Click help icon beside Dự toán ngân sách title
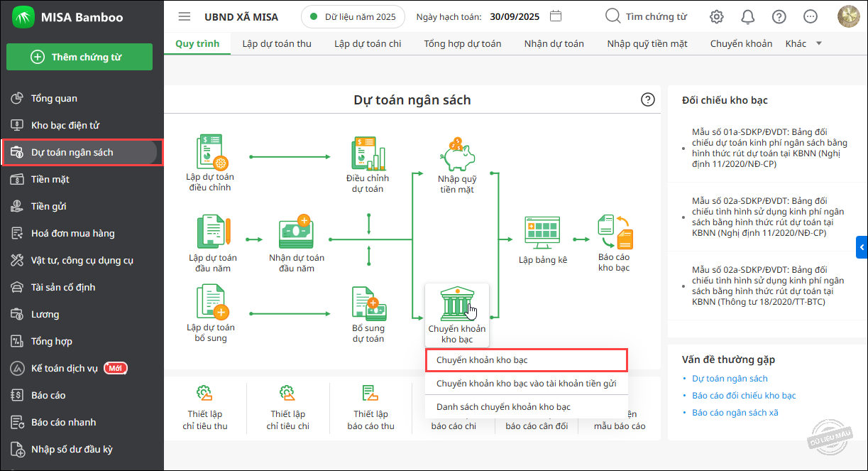This screenshot has height=471, width=868. (x=648, y=99)
